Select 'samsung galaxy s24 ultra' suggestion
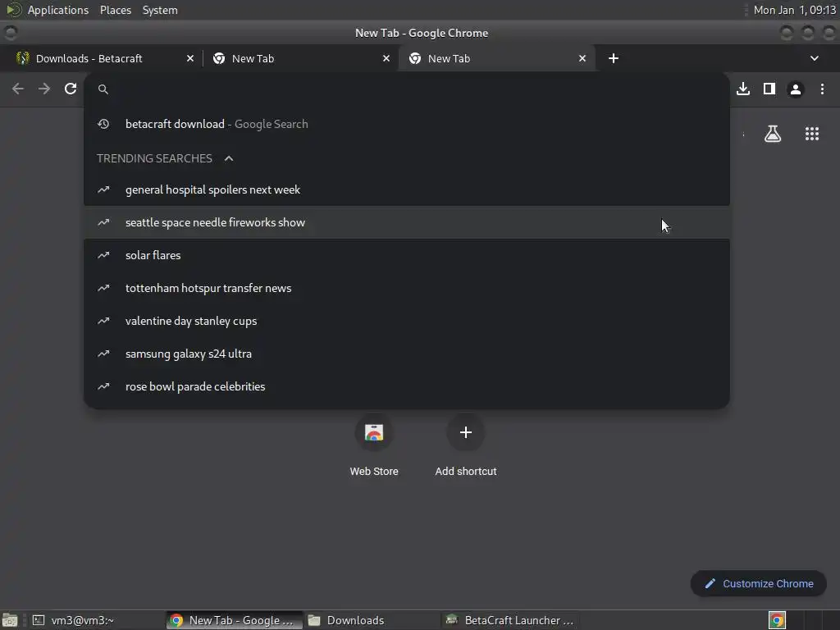Screen dimensions: 840x630 click(x=407, y=354)
